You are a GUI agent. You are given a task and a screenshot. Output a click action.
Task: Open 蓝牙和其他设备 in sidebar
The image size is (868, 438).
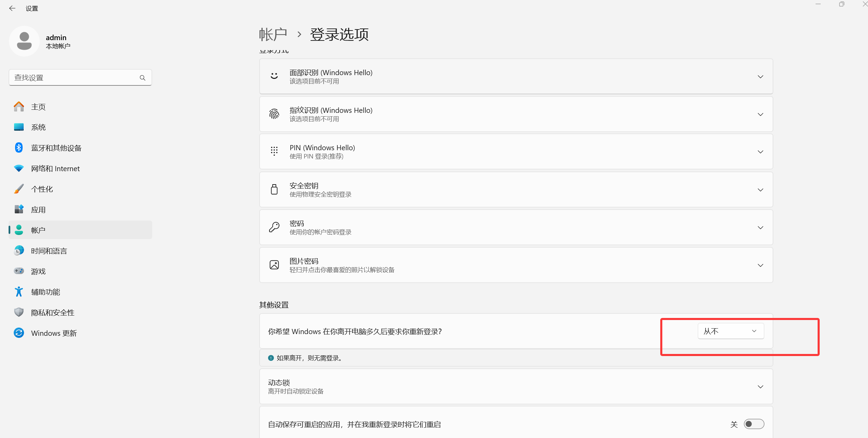tap(56, 148)
